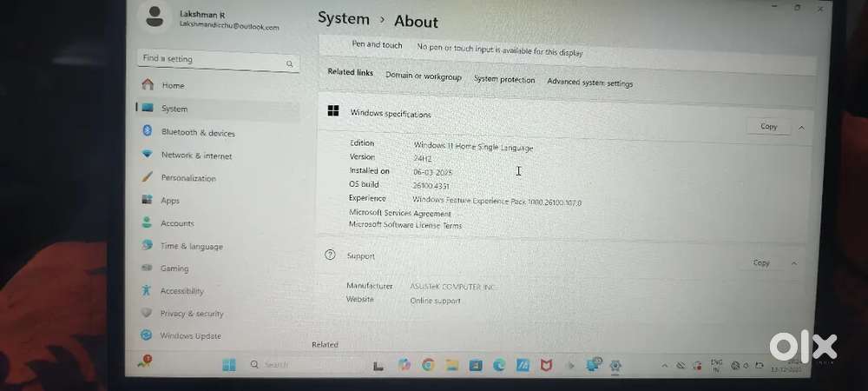
Task: Copy the Windows specifications
Action: [769, 127]
